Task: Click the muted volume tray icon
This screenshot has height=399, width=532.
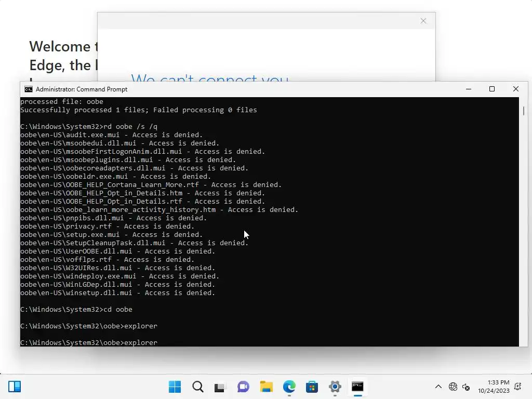Action: point(466,387)
